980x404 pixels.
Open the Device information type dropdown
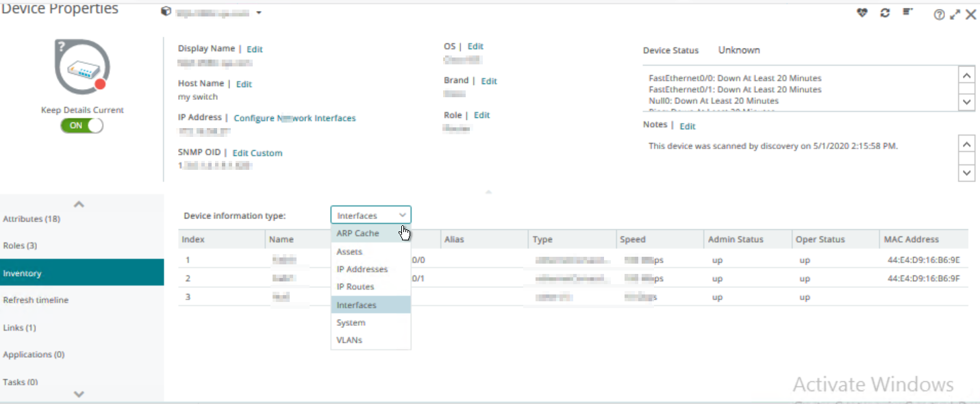(x=370, y=215)
